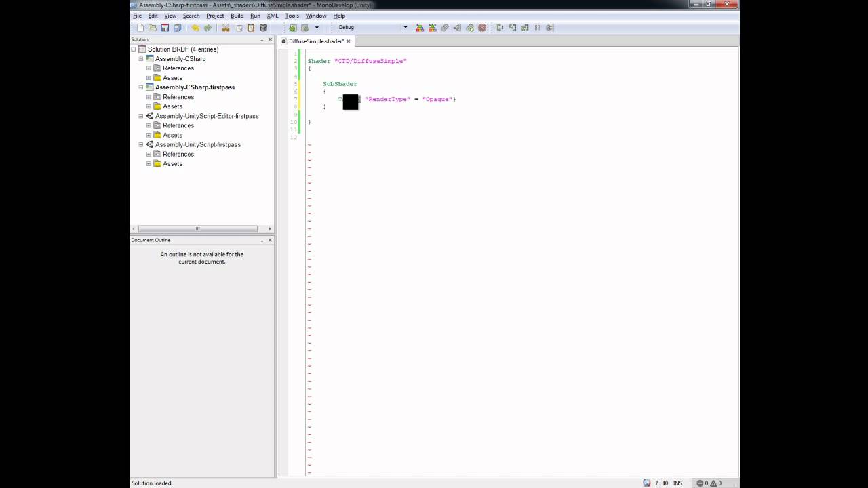Expand Assets under Assembly-CSharp
The image size is (868, 488).
[149, 78]
